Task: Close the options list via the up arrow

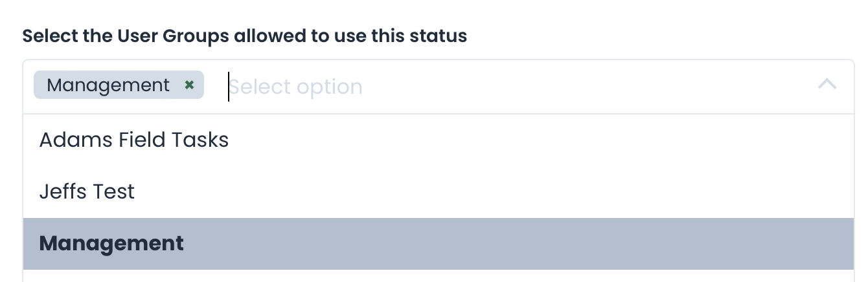Action: click(827, 85)
